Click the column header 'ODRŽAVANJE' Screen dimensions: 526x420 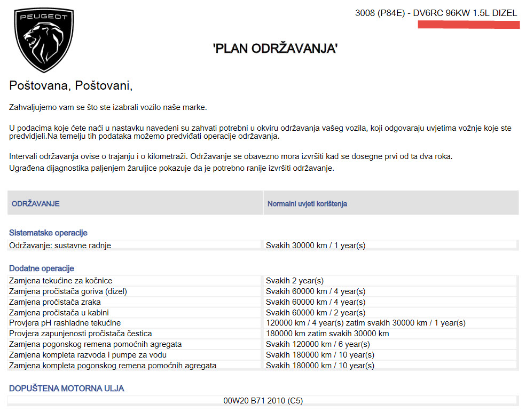tap(36, 203)
